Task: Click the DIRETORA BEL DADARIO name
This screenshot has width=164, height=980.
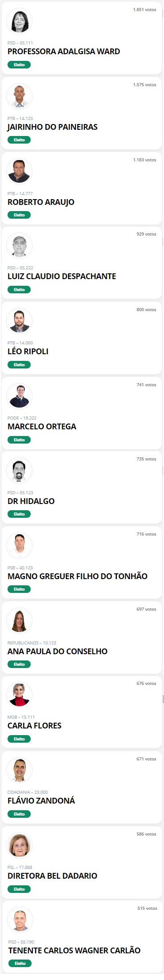Action: click(52, 876)
